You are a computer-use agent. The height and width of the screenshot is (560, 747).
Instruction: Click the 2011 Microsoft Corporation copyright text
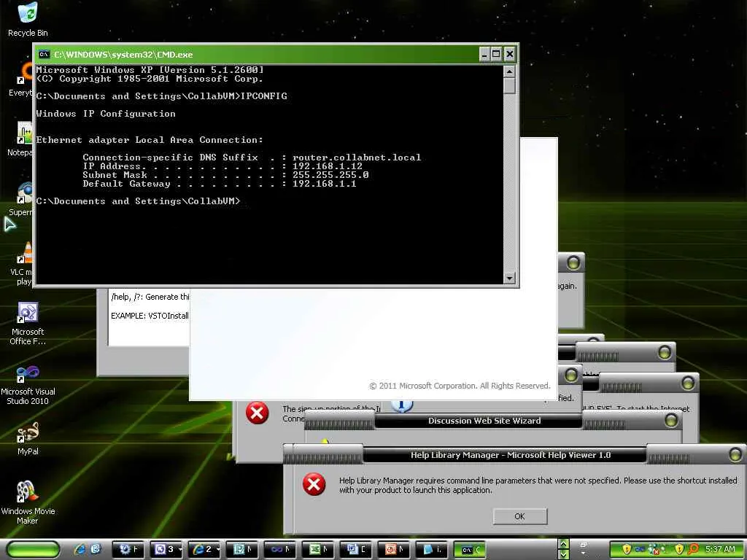pos(460,386)
